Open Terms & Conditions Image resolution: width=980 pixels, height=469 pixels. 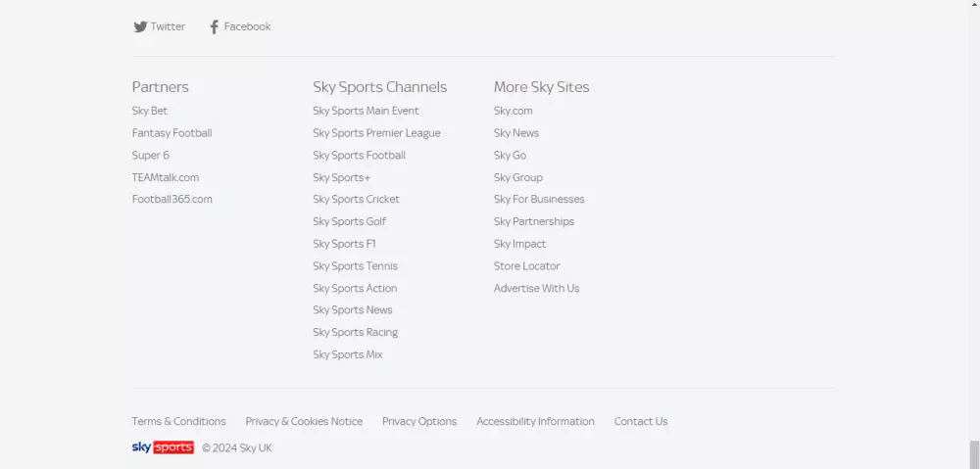coord(178,422)
